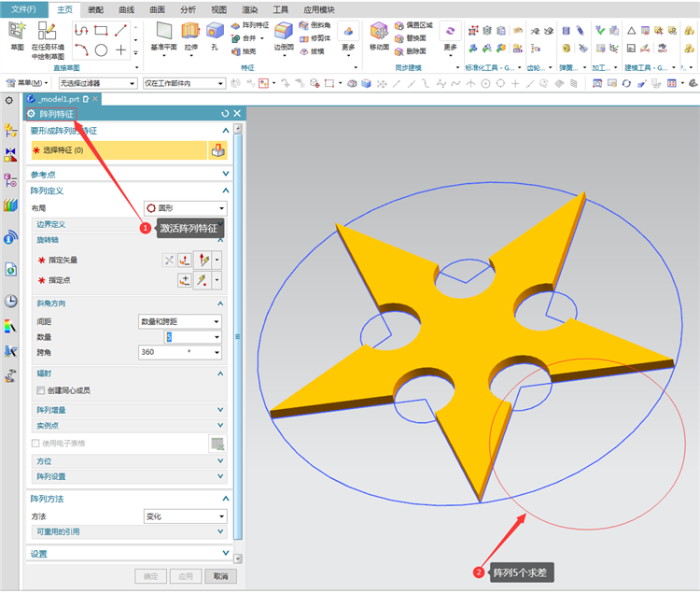700x593 pixels.
Task: Switch to the 分析 ribbon tab
Action: [188, 10]
